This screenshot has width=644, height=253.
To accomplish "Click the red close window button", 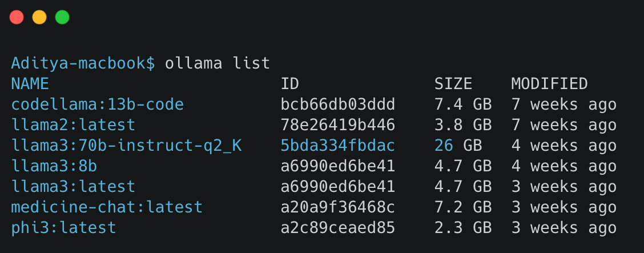I will 17,17.
